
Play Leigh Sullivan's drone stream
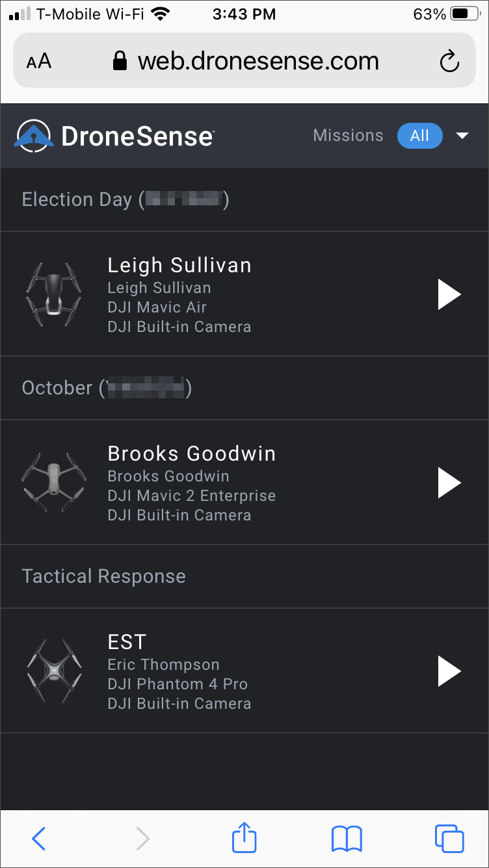point(449,294)
